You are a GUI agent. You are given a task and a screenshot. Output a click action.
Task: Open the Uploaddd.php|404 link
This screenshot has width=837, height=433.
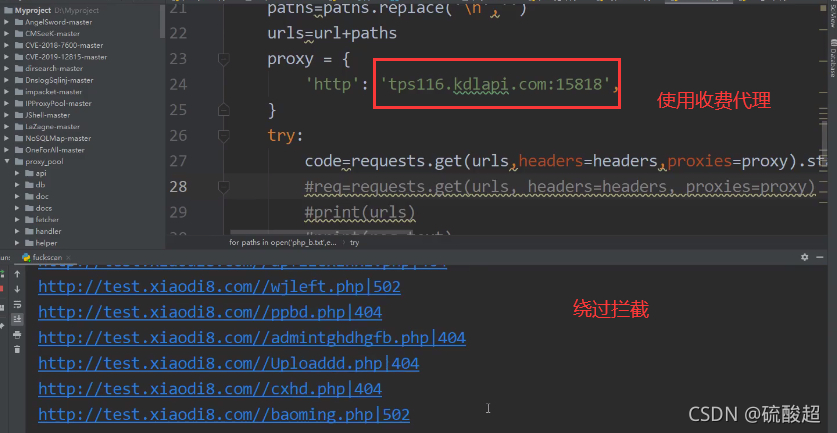point(228,364)
